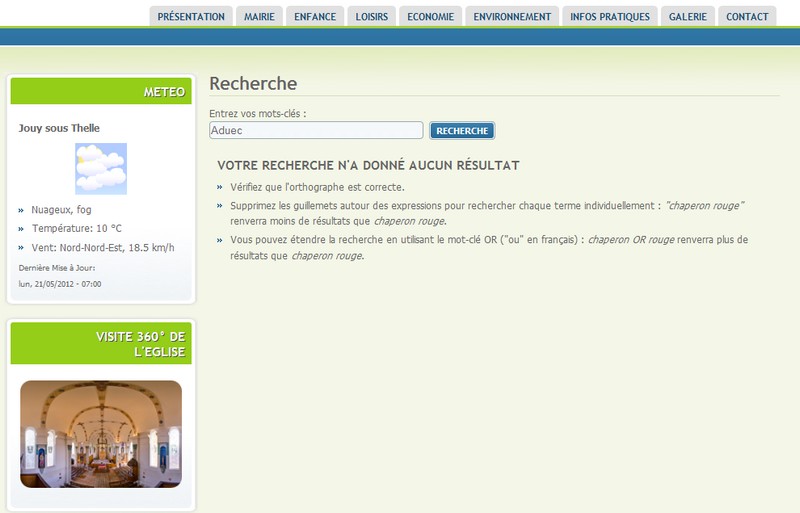The width and height of the screenshot is (800, 513).
Task: Go to the Enfance section
Action: pos(315,16)
